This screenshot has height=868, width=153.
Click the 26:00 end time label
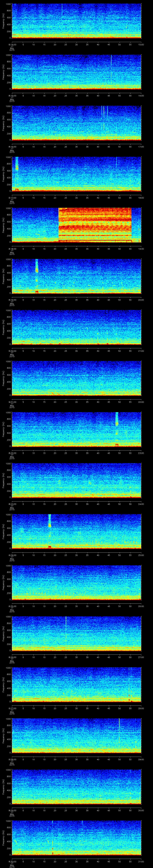(141, 606)
